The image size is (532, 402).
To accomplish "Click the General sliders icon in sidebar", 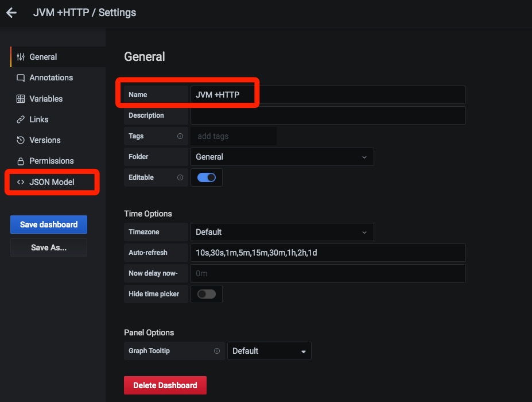I will point(21,57).
